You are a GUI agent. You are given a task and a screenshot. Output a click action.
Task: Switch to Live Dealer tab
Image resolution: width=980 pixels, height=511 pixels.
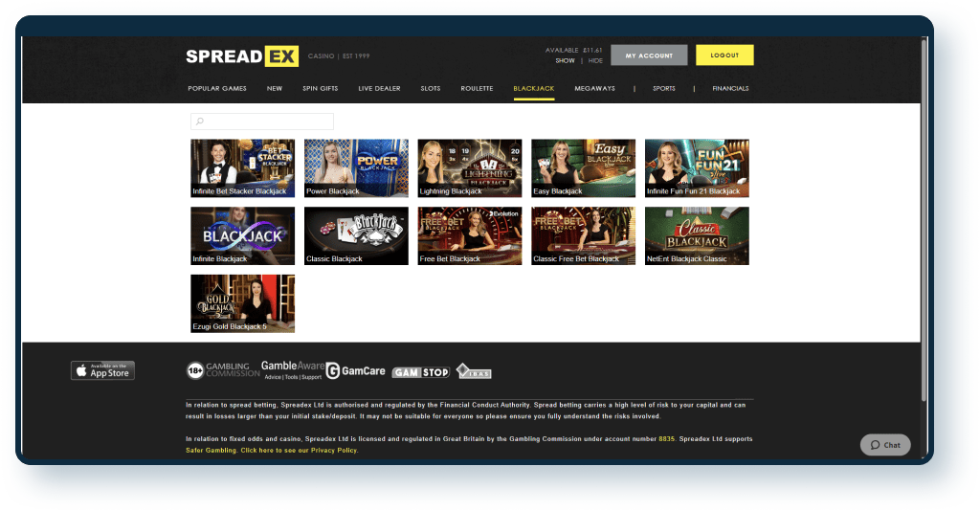click(x=379, y=89)
